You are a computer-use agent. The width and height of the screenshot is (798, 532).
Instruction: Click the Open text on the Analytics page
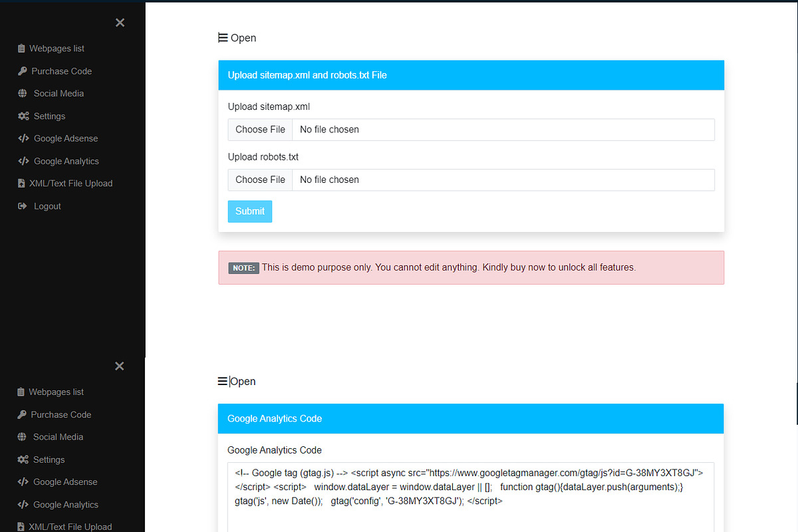click(x=243, y=381)
